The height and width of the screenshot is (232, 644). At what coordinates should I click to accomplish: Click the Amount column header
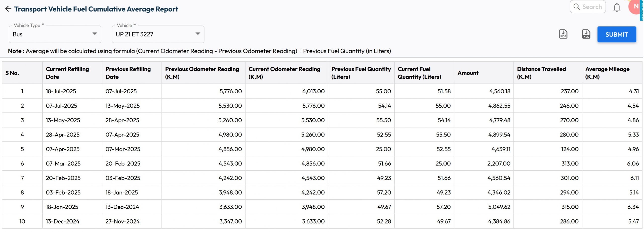tap(468, 73)
